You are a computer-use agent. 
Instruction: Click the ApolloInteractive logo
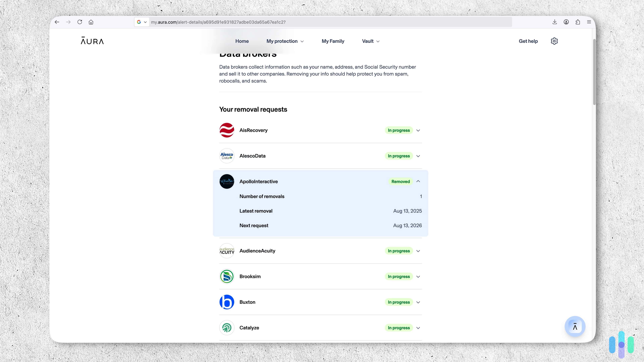click(227, 181)
